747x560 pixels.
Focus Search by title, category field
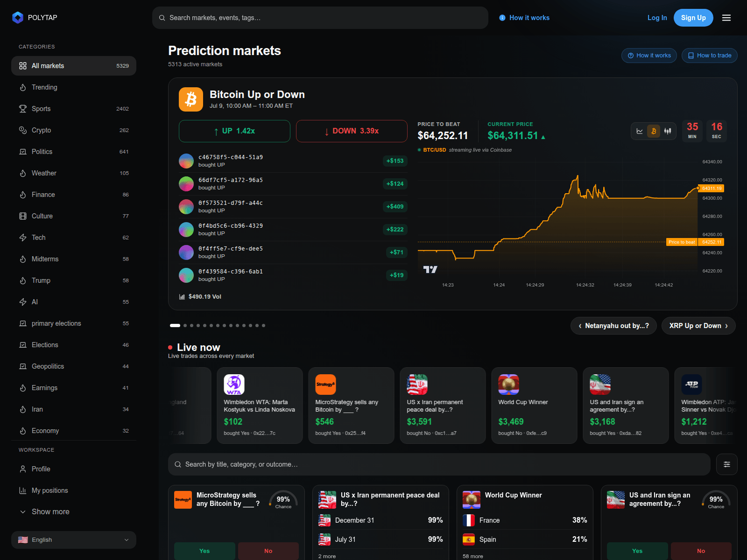439,464
